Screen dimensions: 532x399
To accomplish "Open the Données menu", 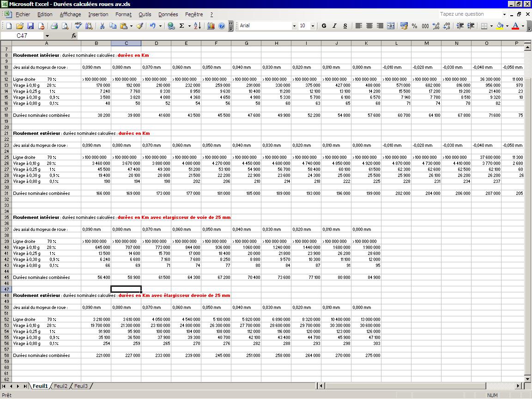I will (x=168, y=14).
